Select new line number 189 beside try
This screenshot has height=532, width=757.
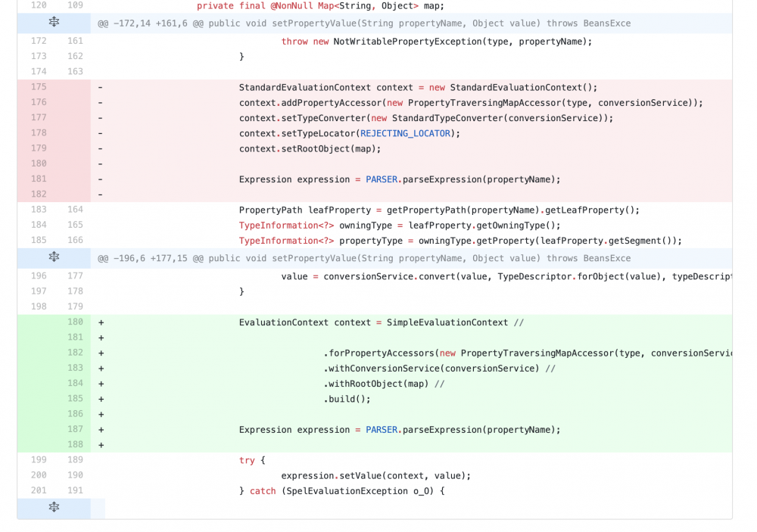pyautogui.click(x=75, y=460)
